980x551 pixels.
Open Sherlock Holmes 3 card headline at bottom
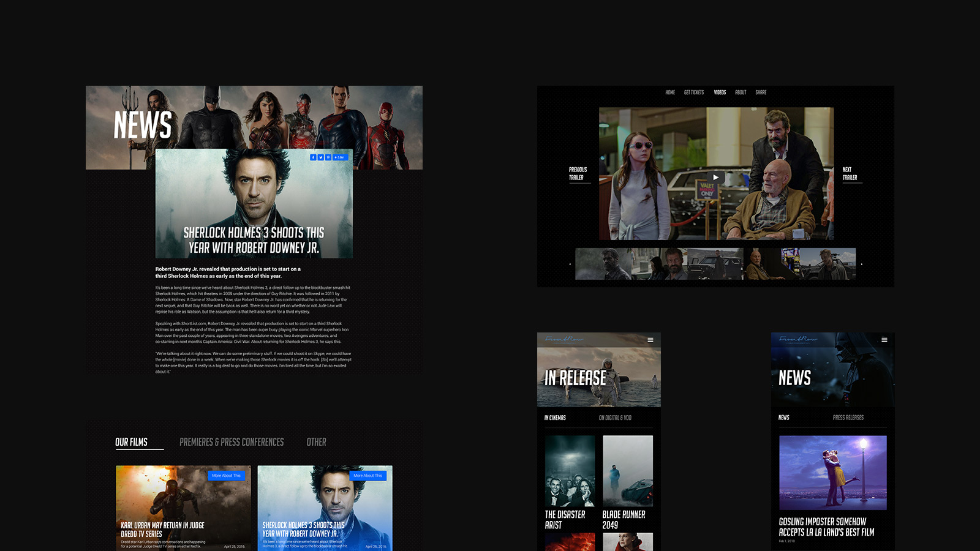pos(304,530)
